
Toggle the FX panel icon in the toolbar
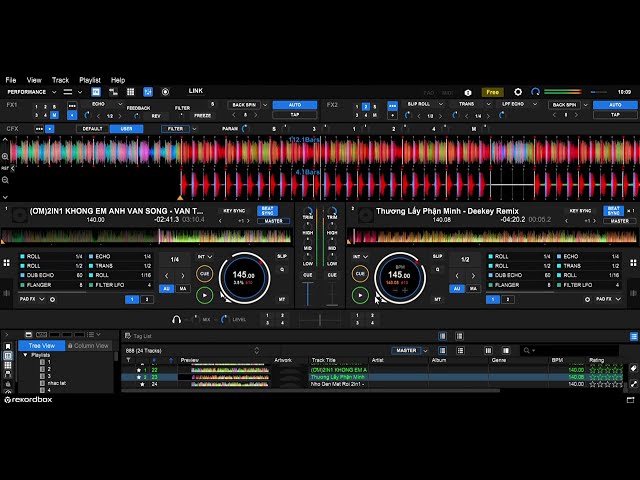coord(96,92)
